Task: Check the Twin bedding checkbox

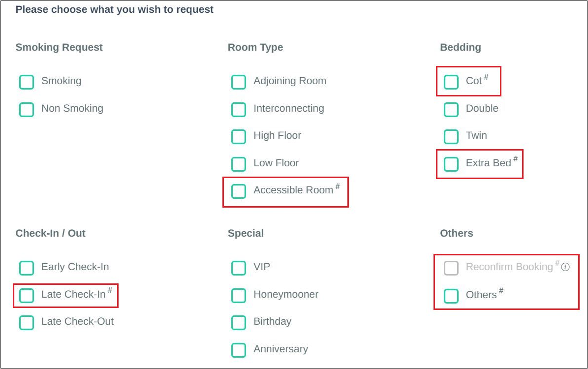Action: pos(451,136)
